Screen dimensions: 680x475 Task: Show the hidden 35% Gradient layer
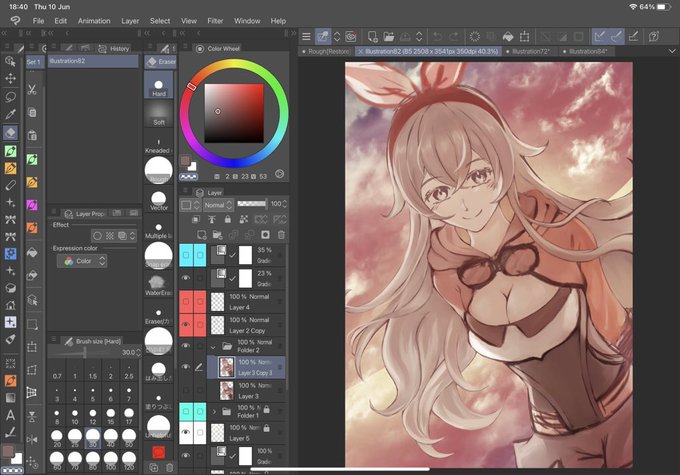tap(186, 255)
